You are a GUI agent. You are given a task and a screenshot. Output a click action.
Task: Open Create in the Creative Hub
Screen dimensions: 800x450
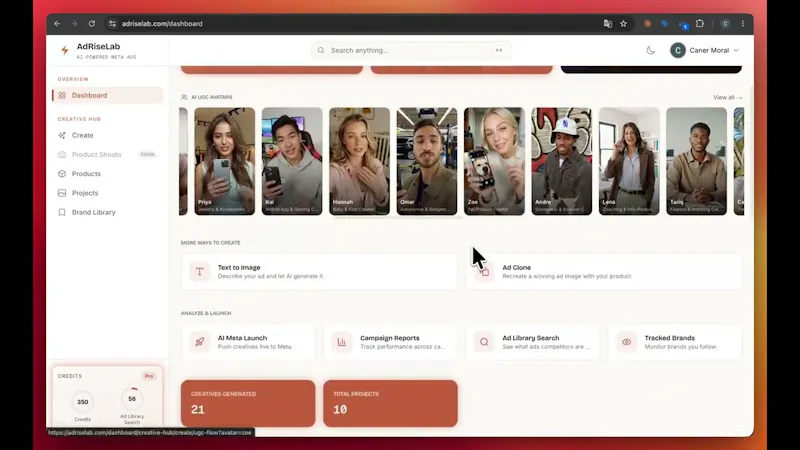(x=107, y=135)
